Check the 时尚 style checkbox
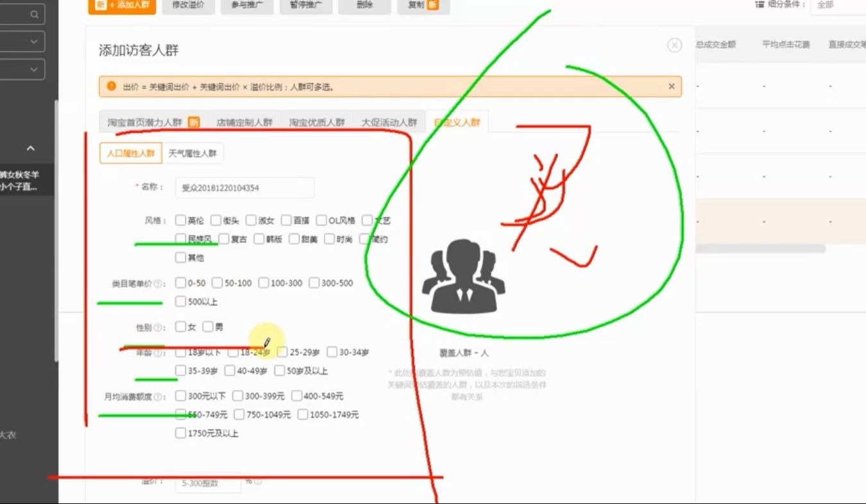Image resolution: width=866 pixels, height=504 pixels. pos(330,239)
